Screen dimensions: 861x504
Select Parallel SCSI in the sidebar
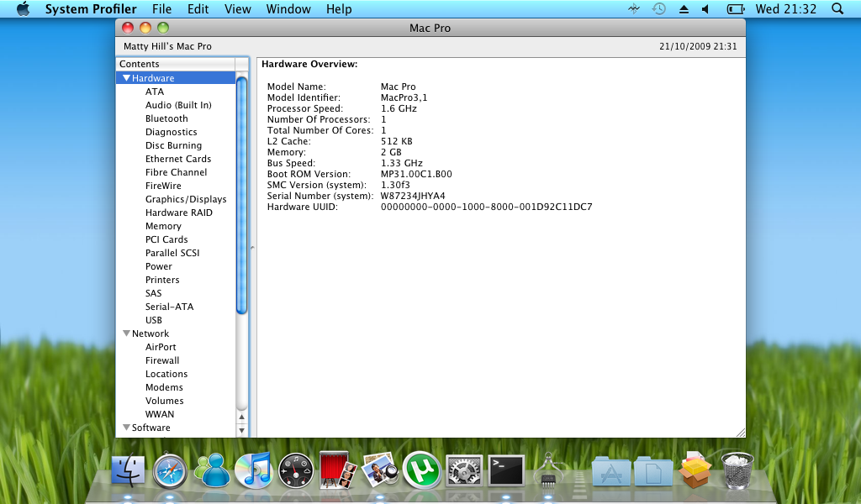(172, 253)
